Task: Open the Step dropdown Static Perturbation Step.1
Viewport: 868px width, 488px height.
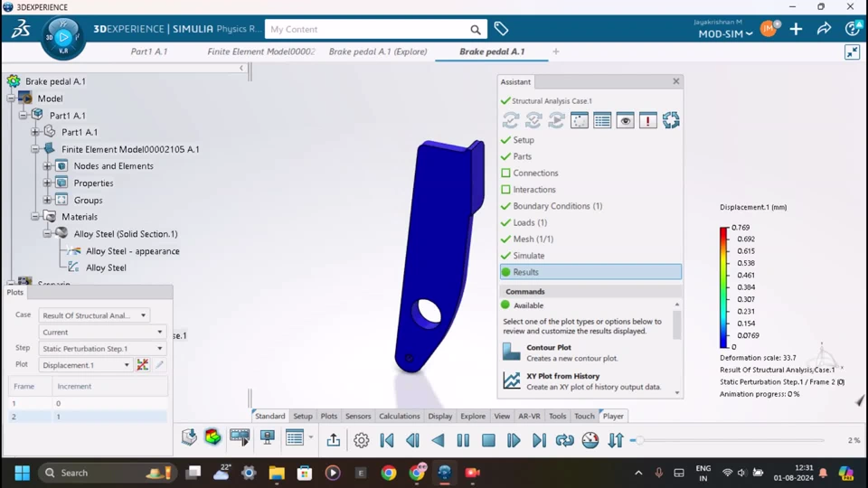Action: (x=102, y=349)
